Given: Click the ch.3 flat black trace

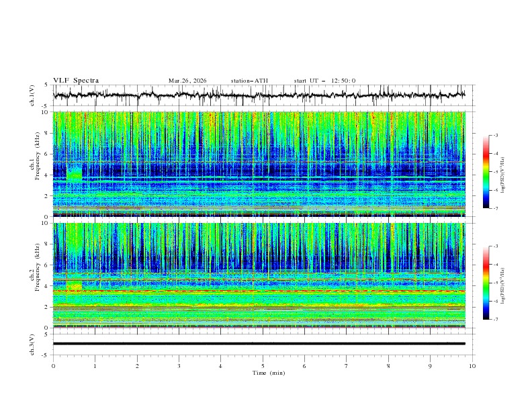Looking at the screenshot, I should [259, 344].
